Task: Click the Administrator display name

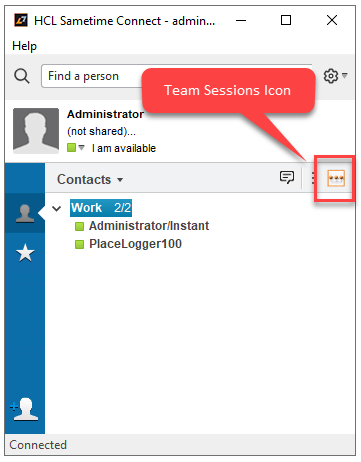Action: pos(105,114)
